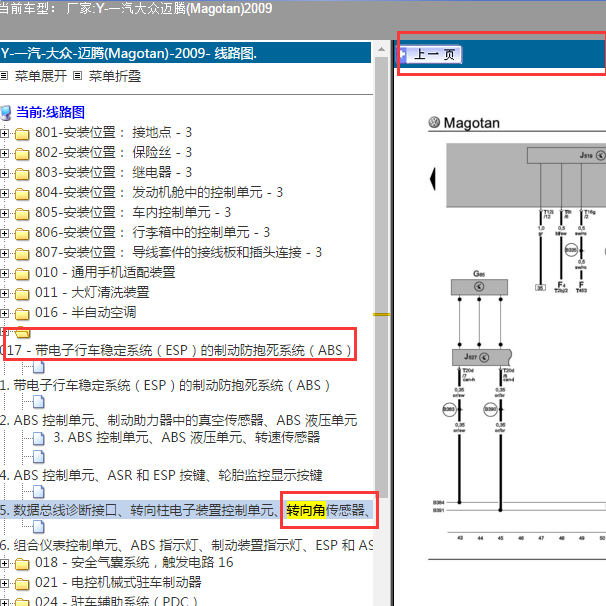Open page 3. ABS 控制单元、转速传感器
Image resolution: width=606 pixels, height=606 pixels.
(x=187, y=437)
